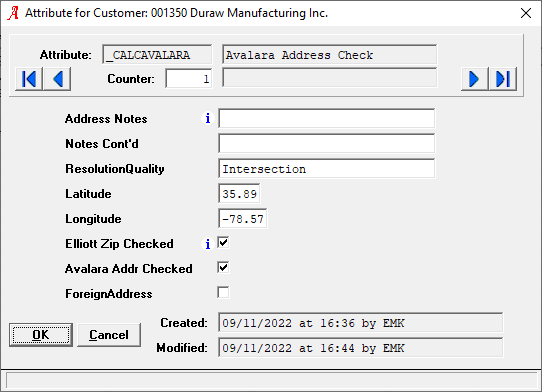Click the Cancel button
The width and height of the screenshot is (542, 392).
click(x=109, y=335)
